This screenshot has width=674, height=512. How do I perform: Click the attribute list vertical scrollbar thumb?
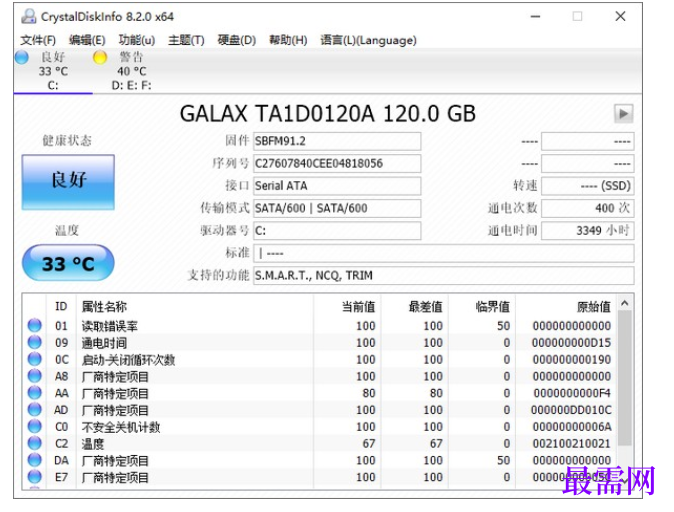625,378
